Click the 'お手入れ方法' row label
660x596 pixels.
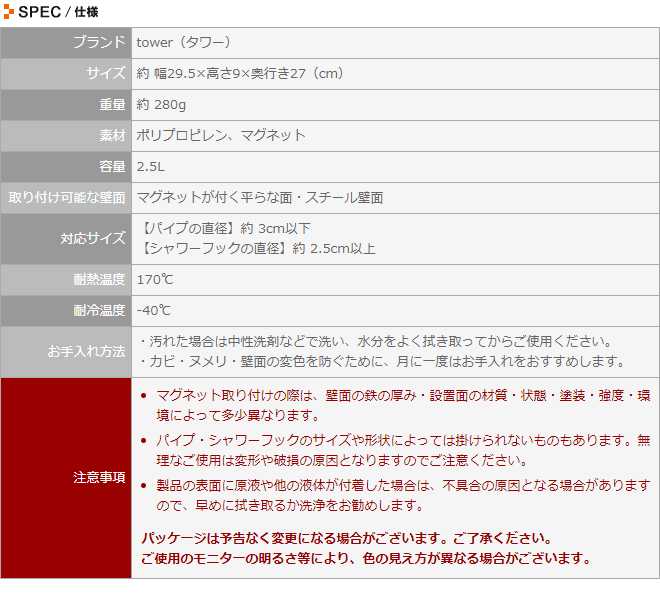pyautogui.click(x=86, y=351)
